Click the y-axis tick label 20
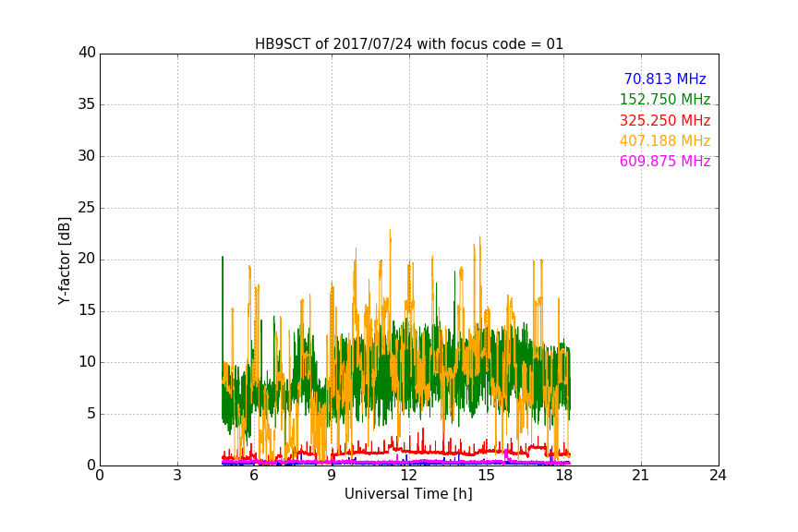The height and width of the screenshot is (532, 798). click(87, 259)
